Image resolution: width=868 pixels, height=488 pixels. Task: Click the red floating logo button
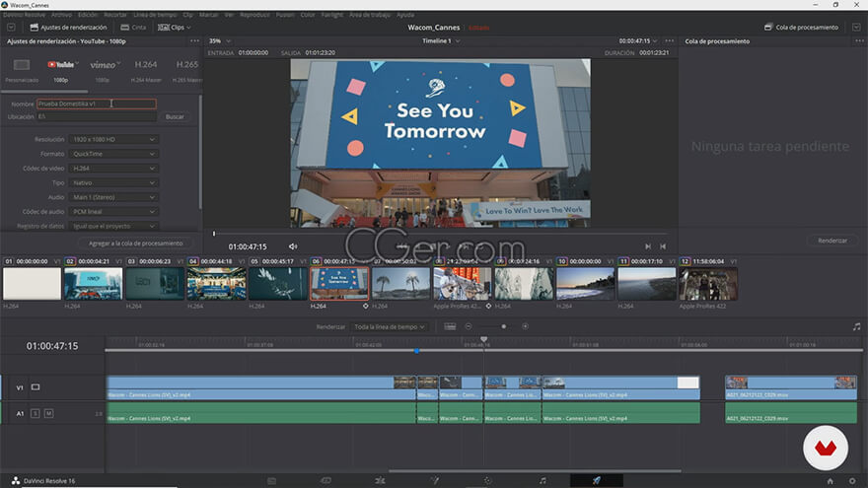[x=826, y=448]
